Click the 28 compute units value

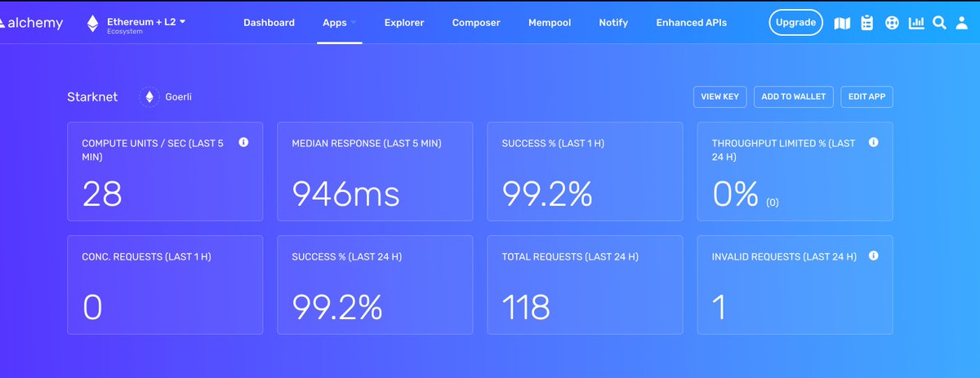point(102,194)
